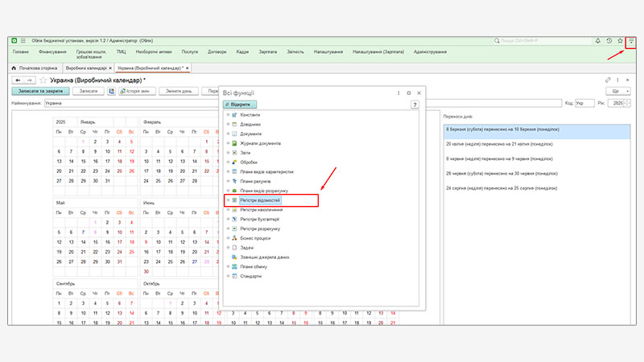Screen dimensions: 644x362
Task: Open the Зарплата menu section
Action: 268,51
